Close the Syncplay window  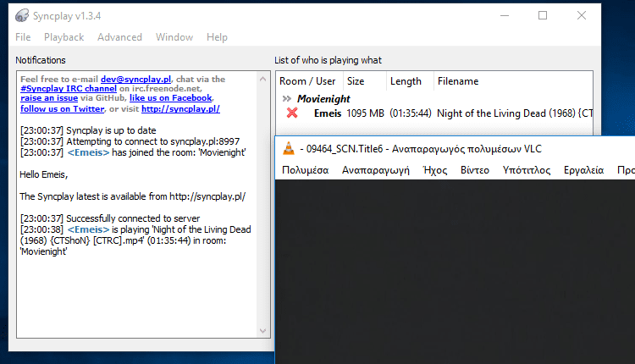point(582,15)
